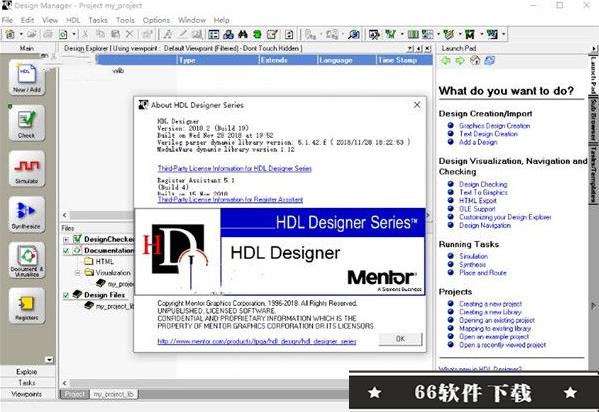Toggle the DesignChecker checkbox in Files

click(77, 239)
